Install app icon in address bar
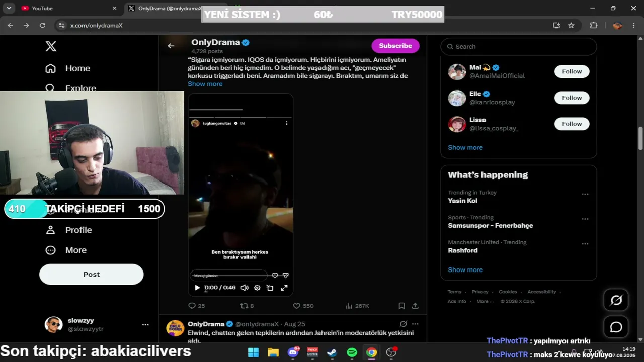The height and width of the screenshot is (362, 644). (x=556, y=25)
